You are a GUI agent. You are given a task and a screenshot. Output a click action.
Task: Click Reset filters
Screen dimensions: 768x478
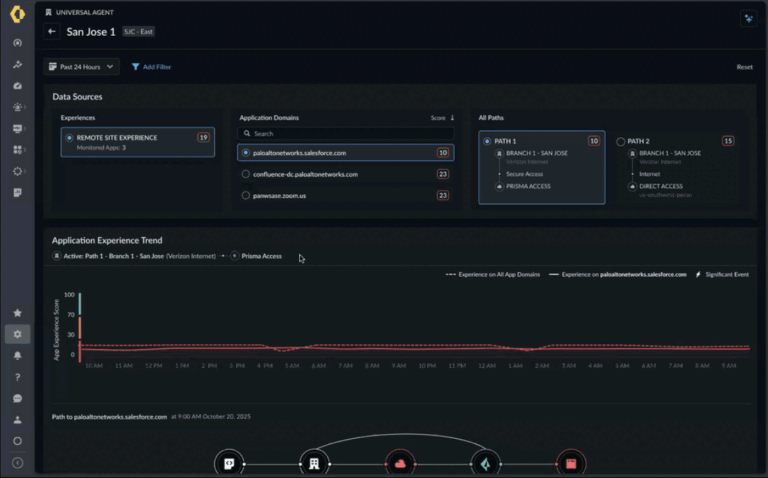coord(744,67)
